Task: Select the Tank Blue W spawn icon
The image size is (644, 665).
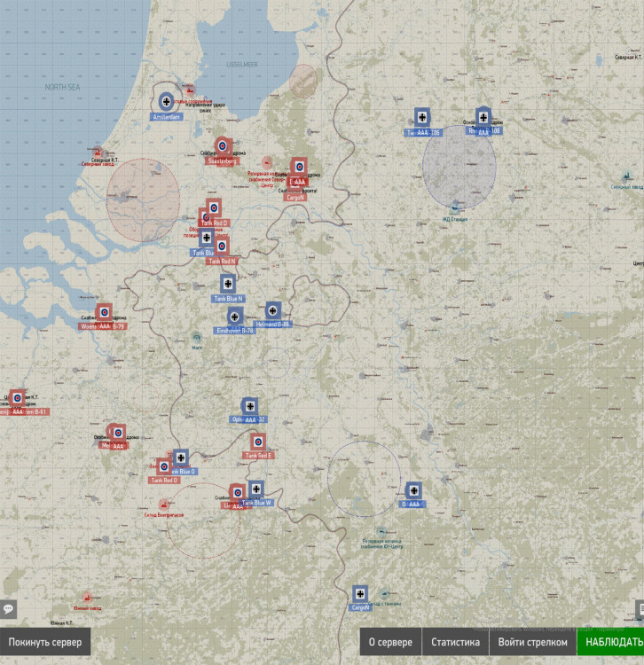Action: point(255,489)
